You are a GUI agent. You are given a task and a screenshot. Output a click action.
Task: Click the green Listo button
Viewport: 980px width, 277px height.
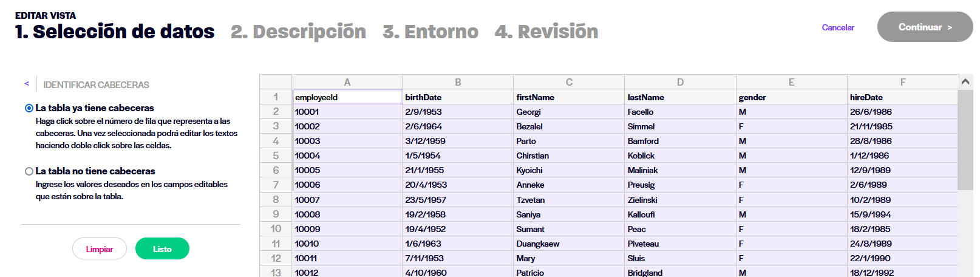coord(162,249)
